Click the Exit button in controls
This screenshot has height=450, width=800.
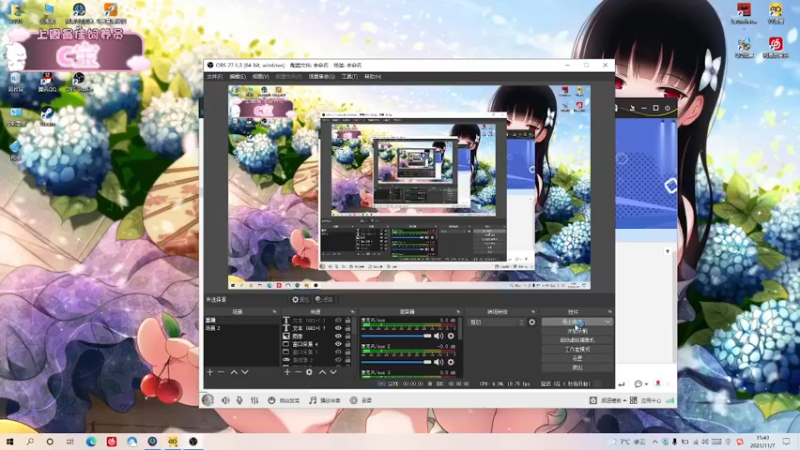[577, 367]
